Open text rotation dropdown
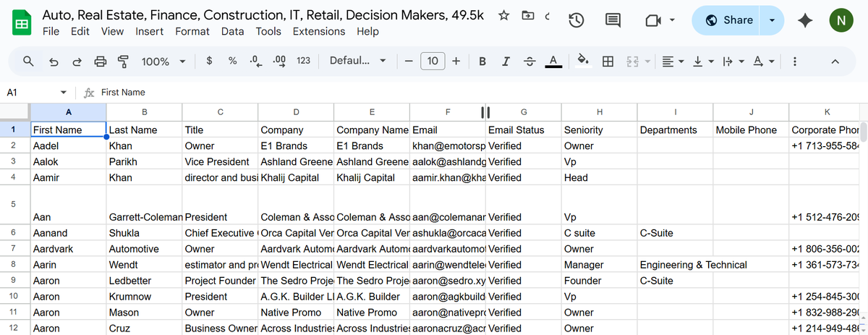The image size is (868, 335). [762, 62]
